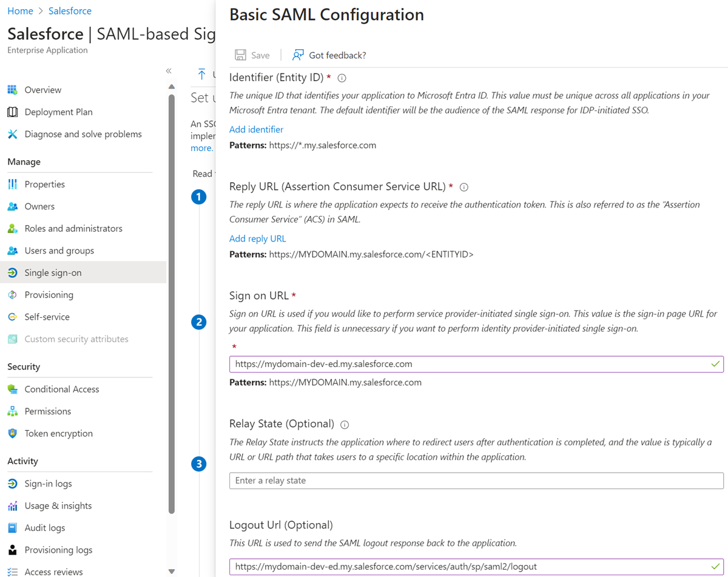Click the Properties bars icon
The width and height of the screenshot is (728, 577).
tap(12, 184)
